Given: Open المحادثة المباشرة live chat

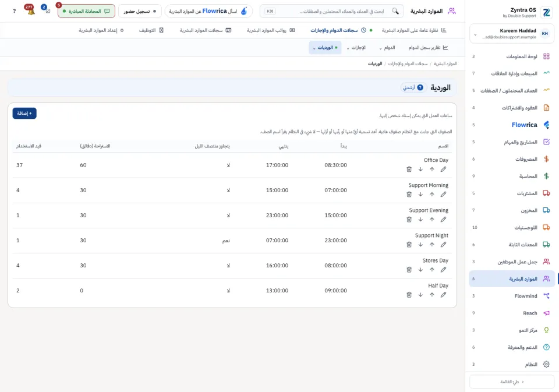Looking at the screenshot, I should (86, 11).
